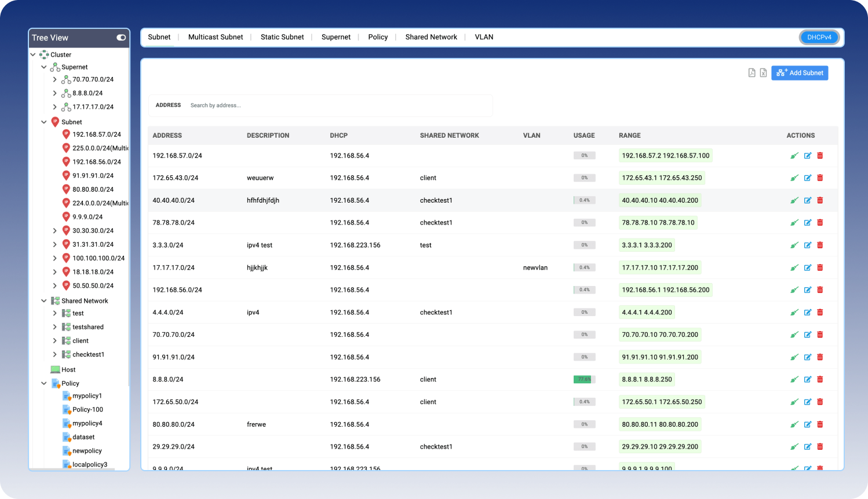Delete the 29.29.29.0/24 subnet

(820, 446)
